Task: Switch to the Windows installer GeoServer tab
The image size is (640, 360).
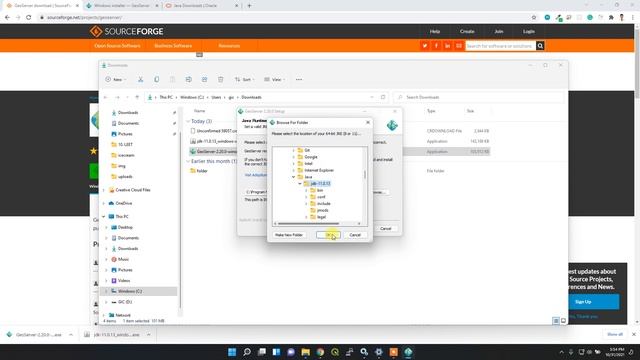Action: pos(122,6)
